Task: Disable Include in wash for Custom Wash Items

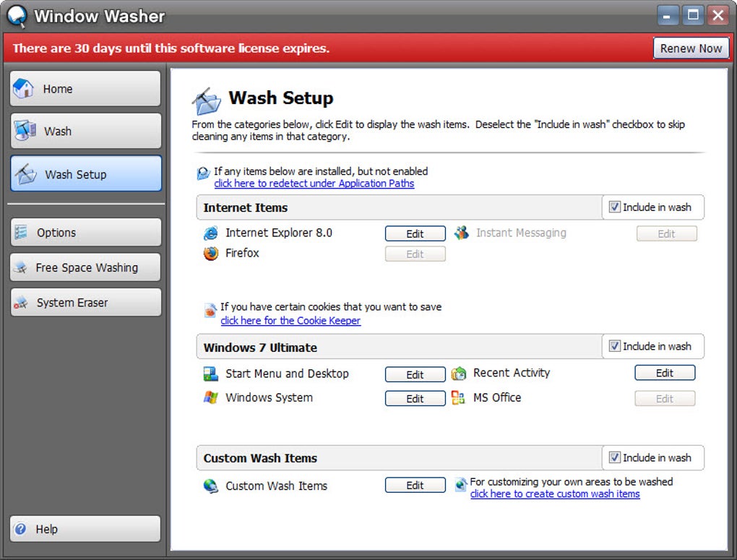Action: point(614,457)
